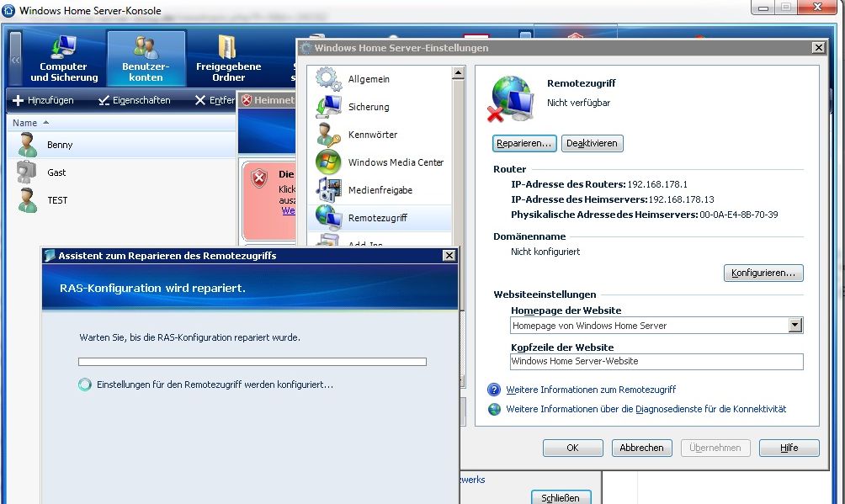The height and width of the screenshot is (504, 845).
Task: Open the Freigegebene Ordner tab
Action: tap(228, 58)
